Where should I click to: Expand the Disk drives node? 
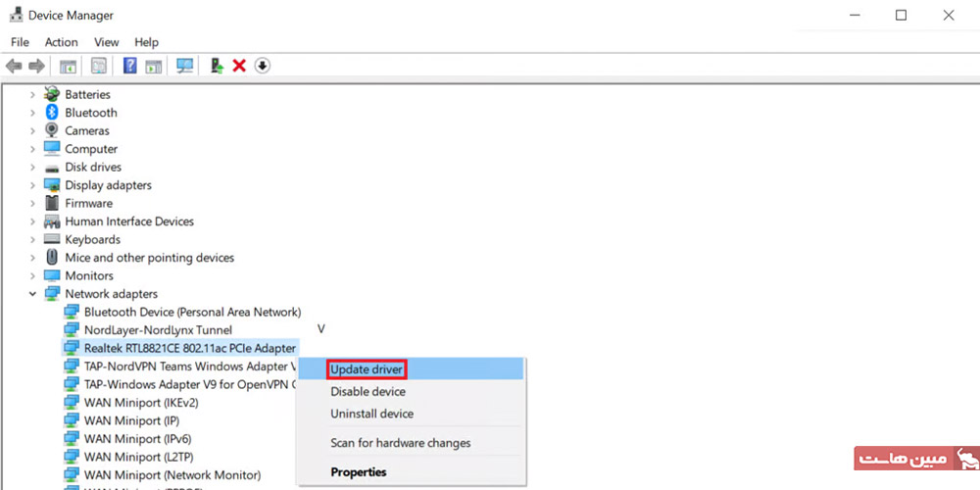(x=32, y=167)
